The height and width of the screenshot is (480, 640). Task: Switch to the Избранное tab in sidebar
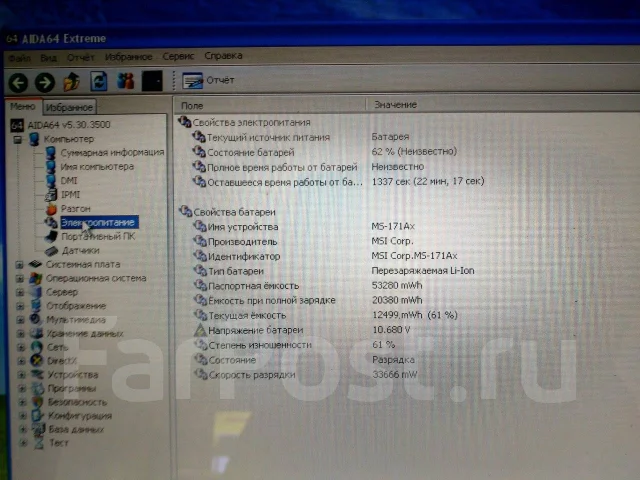pos(69,107)
